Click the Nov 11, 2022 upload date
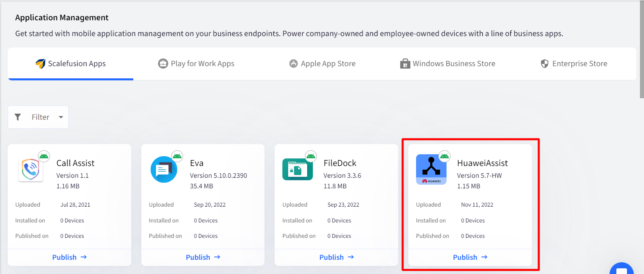 (x=477, y=205)
